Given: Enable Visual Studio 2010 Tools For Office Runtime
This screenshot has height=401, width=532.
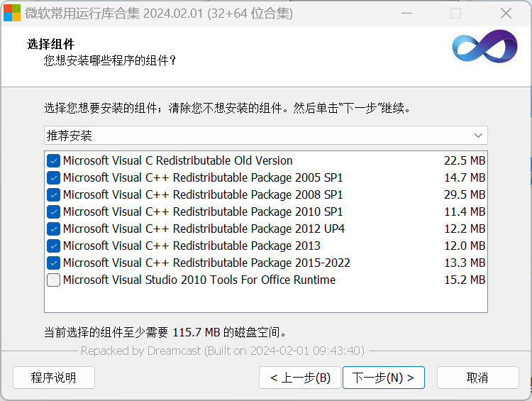Looking at the screenshot, I should [x=54, y=280].
